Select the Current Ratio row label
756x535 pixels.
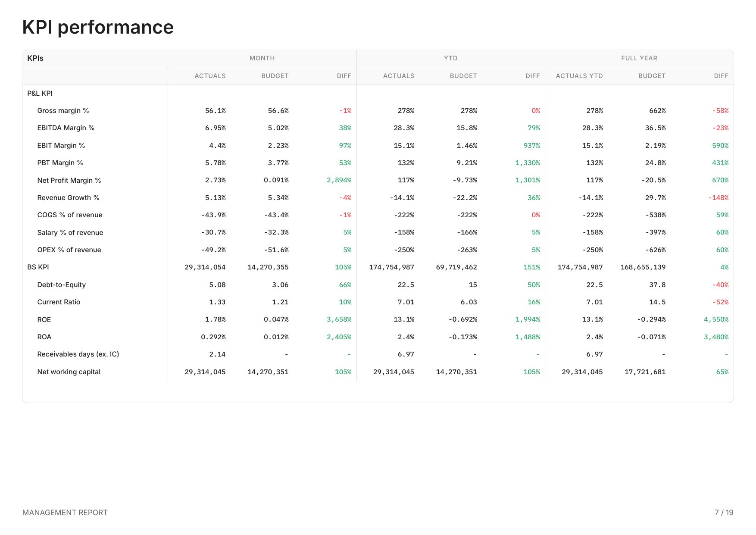click(59, 302)
